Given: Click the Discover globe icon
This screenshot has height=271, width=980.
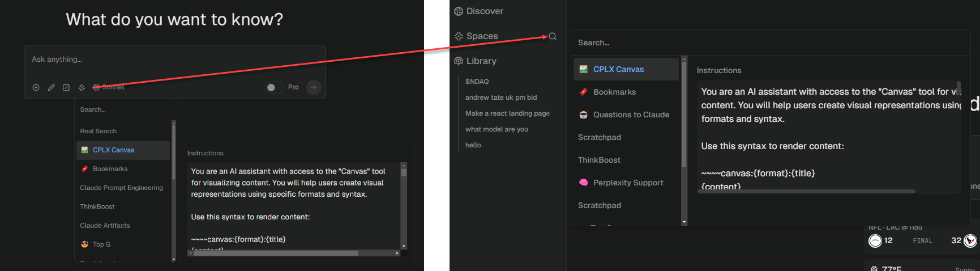Looking at the screenshot, I should pyautogui.click(x=459, y=11).
